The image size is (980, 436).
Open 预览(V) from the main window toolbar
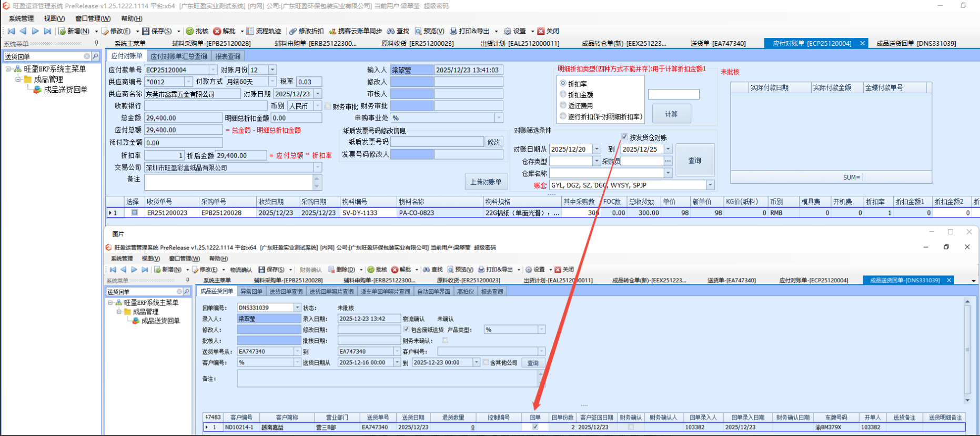click(x=430, y=31)
